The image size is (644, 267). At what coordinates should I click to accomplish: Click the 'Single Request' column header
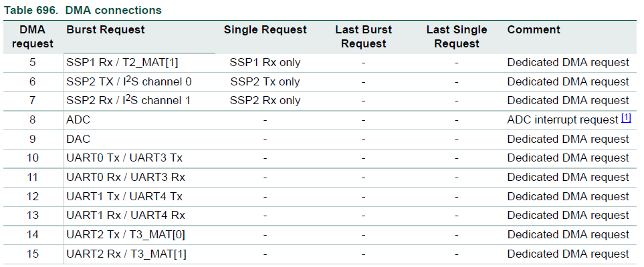265,30
